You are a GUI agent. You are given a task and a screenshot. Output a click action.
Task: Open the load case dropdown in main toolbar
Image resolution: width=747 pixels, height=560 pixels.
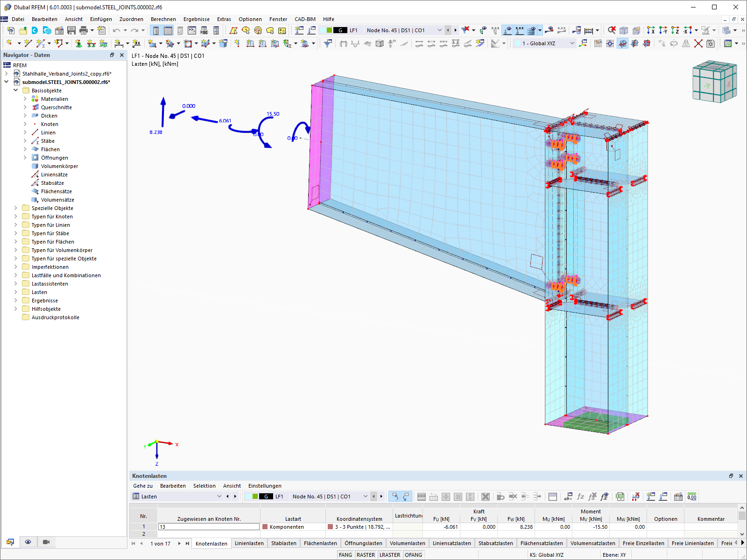[x=439, y=30]
